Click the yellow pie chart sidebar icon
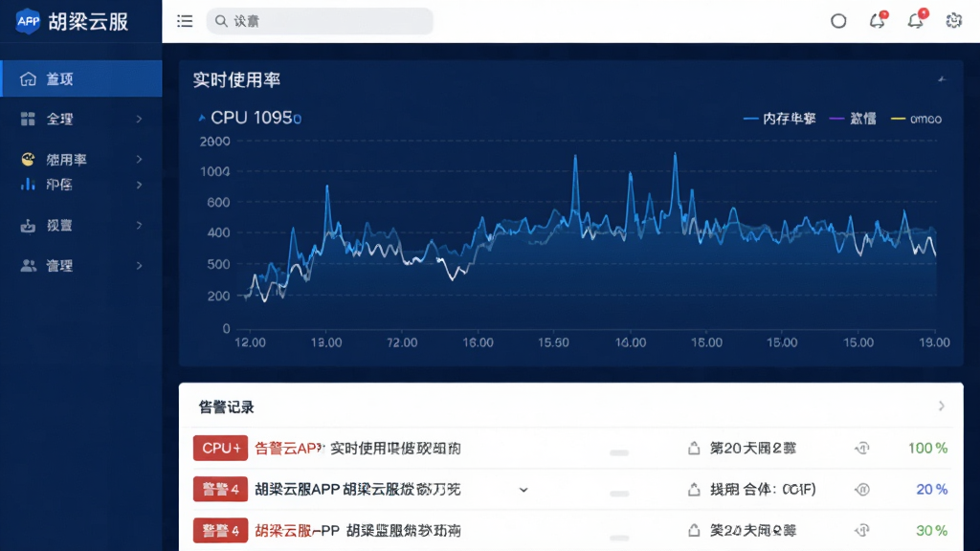Image resolution: width=980 pixels, height=551 pixels. (x=28, y=160)
